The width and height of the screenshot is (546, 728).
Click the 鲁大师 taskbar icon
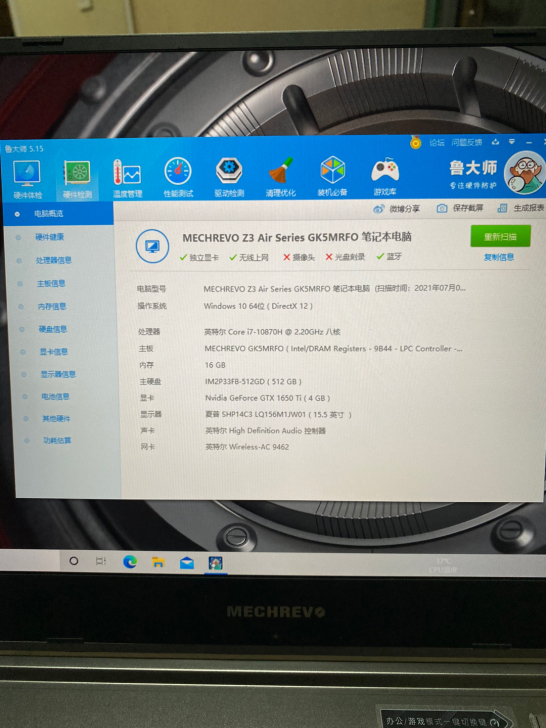[x=215, y=563]
